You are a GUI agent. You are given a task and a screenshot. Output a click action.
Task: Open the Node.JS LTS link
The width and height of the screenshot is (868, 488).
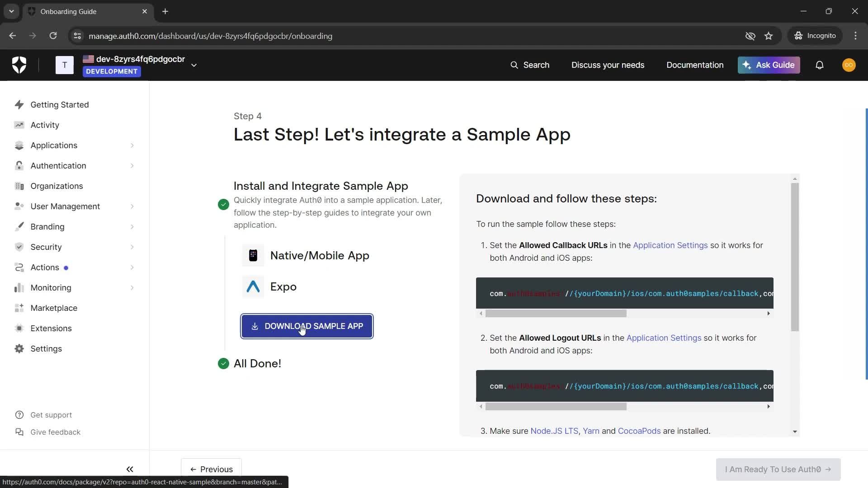(554, 431)
